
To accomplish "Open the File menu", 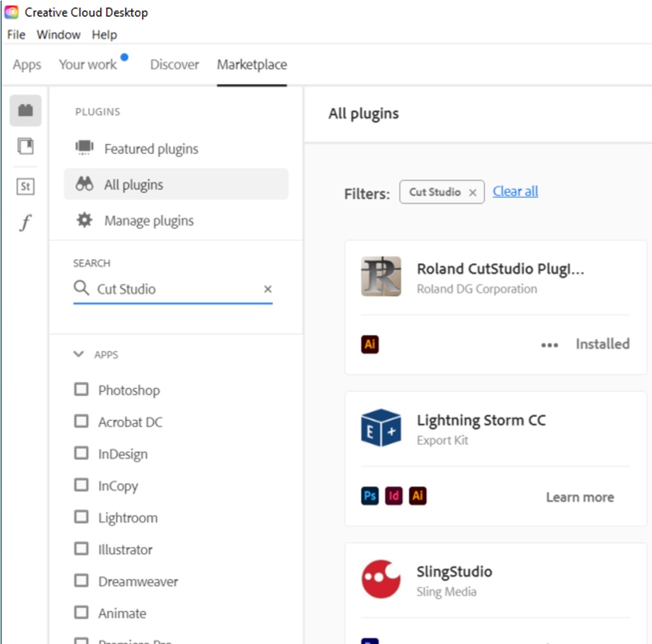I will 16,34.
